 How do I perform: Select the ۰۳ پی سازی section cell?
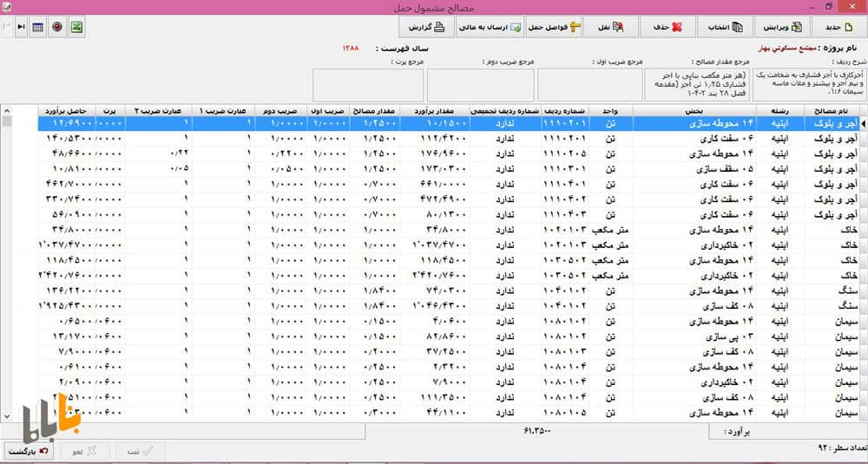click(x=694, y=337)
